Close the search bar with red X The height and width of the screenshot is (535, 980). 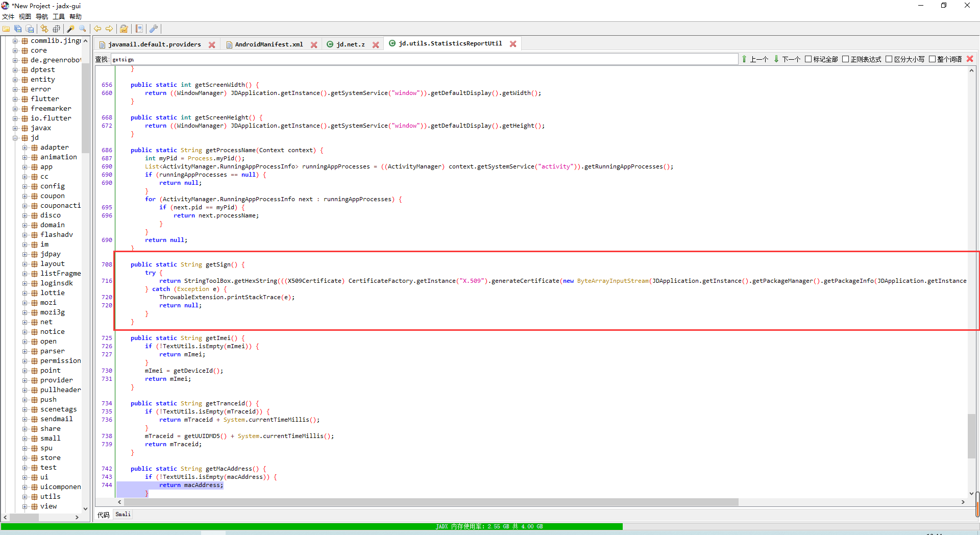(970, 59)
